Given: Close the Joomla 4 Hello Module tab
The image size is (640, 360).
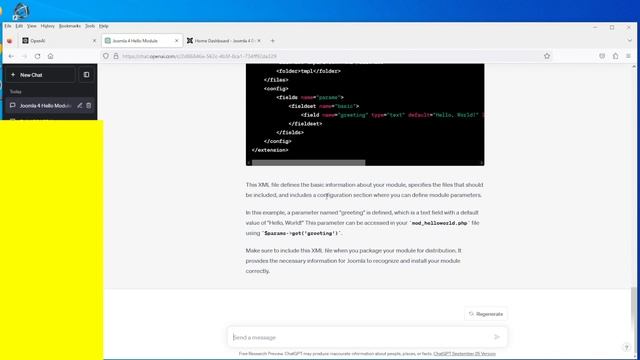Looking at the screenshot, I should pyautogui.click(x=177, y=41).
